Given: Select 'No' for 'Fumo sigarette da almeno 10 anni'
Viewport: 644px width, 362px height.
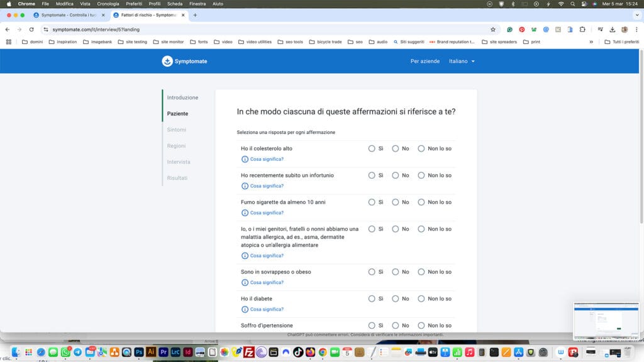Looking at the screenshot, I should coord(396,202).
